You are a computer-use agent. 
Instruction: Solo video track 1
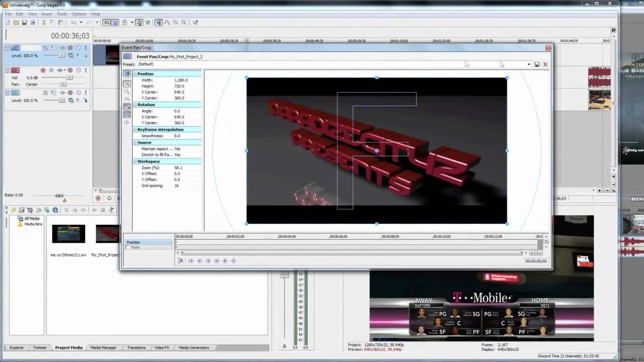[86, 48]
